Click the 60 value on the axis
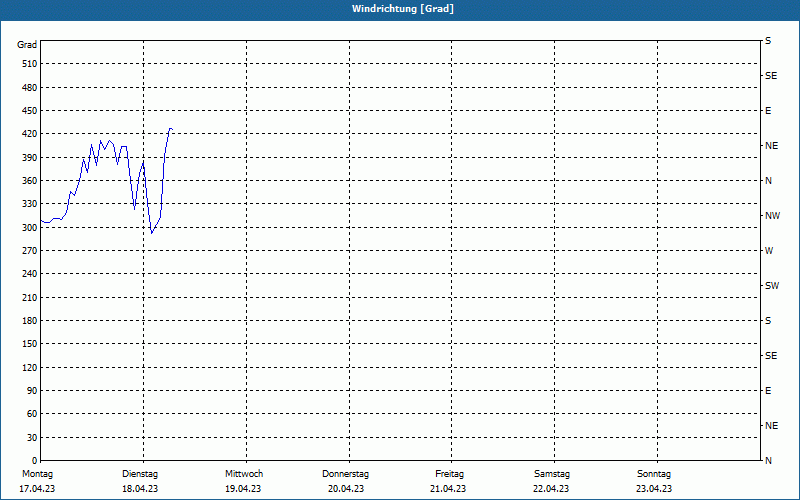Viewport: 800px width, 500px height. 32,414
